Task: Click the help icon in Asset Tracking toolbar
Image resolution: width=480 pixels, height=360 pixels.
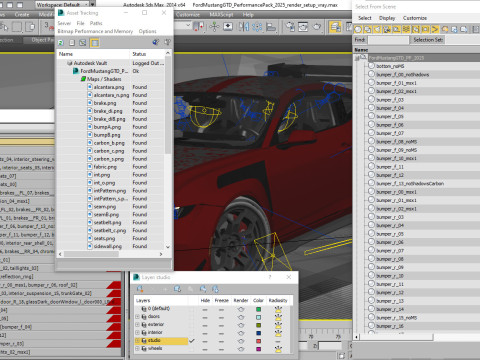Action: coord(167,42)
